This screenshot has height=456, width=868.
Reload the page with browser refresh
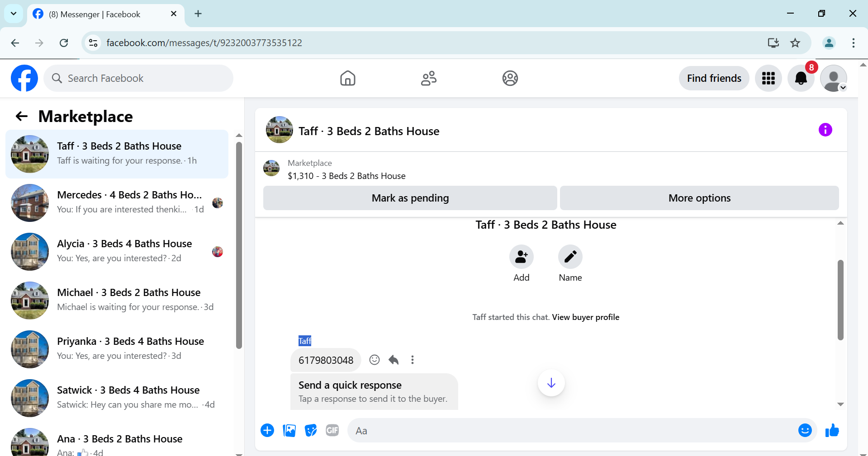(64, 43)
